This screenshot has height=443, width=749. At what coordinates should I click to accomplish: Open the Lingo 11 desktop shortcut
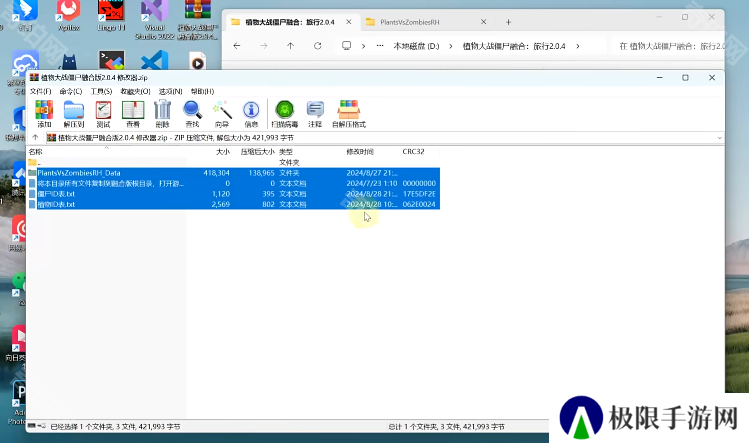tap(111, 17)
